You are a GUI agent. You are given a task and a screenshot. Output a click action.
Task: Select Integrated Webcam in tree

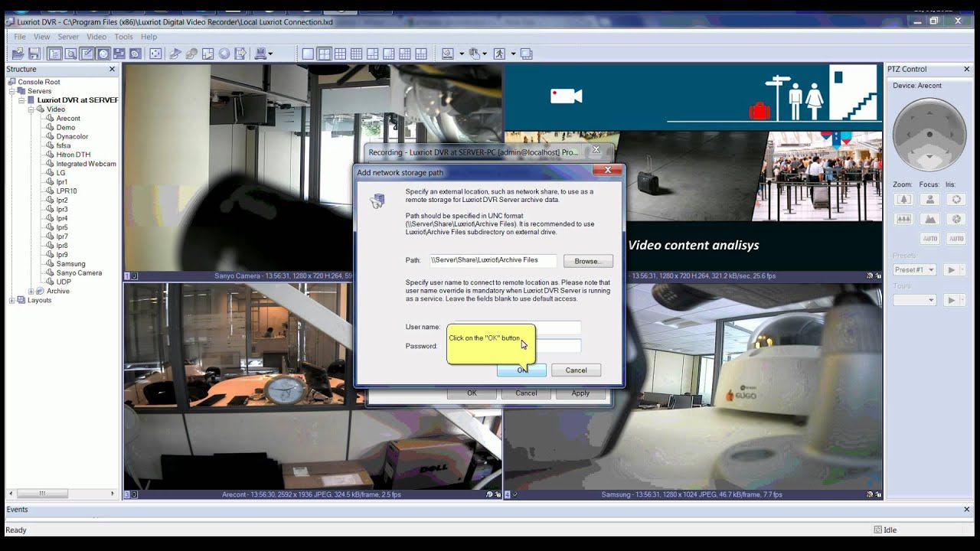(x=86, y=164)
